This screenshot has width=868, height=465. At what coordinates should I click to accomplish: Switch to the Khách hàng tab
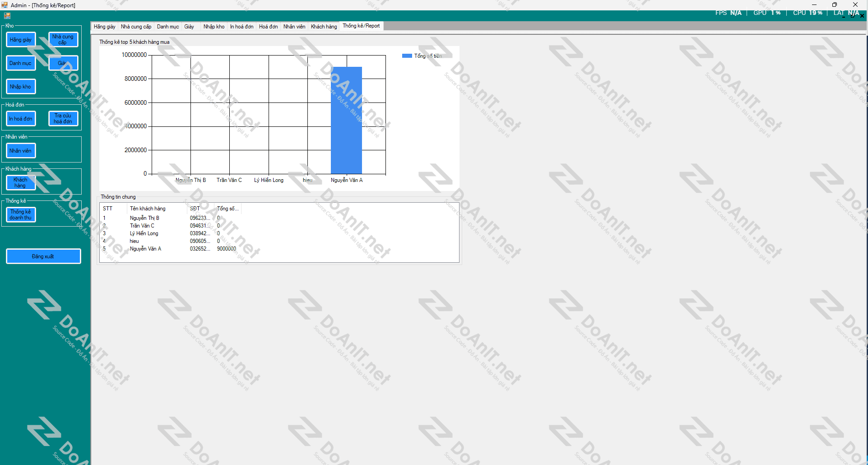pos(324,27)
